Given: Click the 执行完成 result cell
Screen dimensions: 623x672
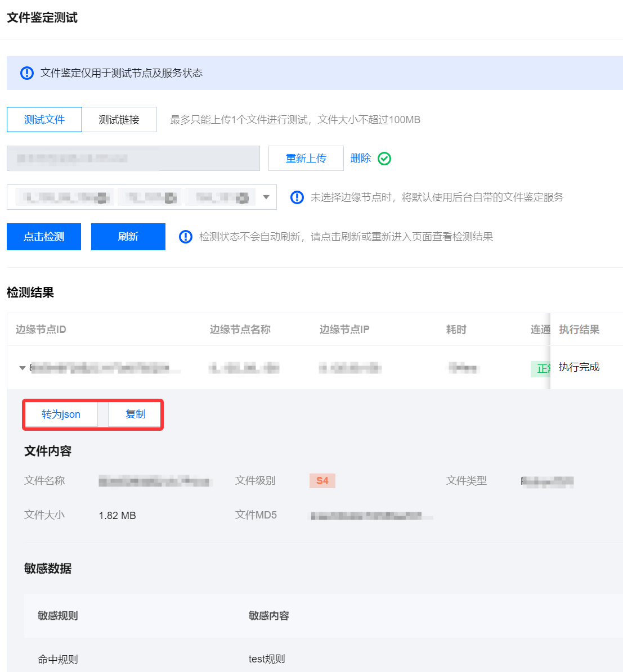Looking at the screenshot, I should point(579,367).
